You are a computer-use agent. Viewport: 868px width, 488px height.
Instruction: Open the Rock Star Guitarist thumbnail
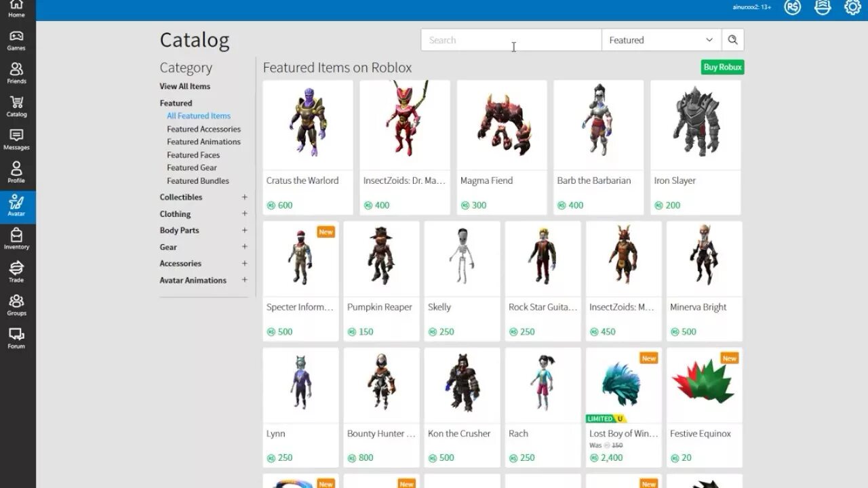coord(542,259)
